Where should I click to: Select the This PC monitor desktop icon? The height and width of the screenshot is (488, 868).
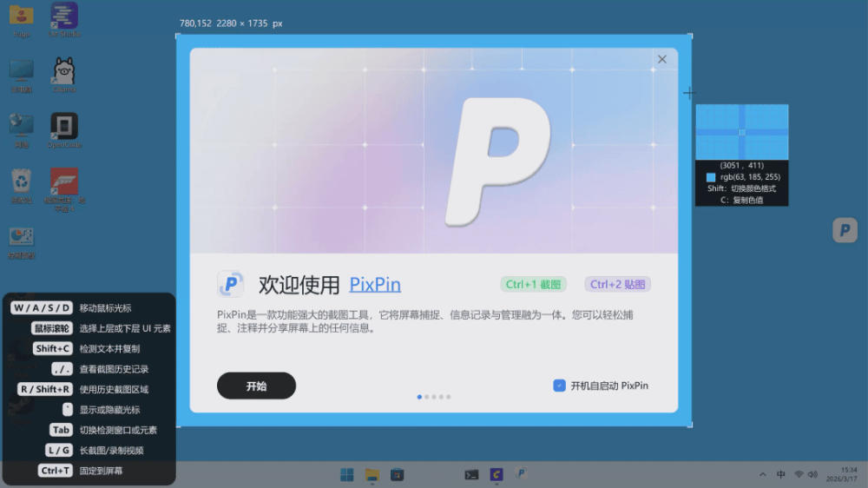tap(22, 75)
